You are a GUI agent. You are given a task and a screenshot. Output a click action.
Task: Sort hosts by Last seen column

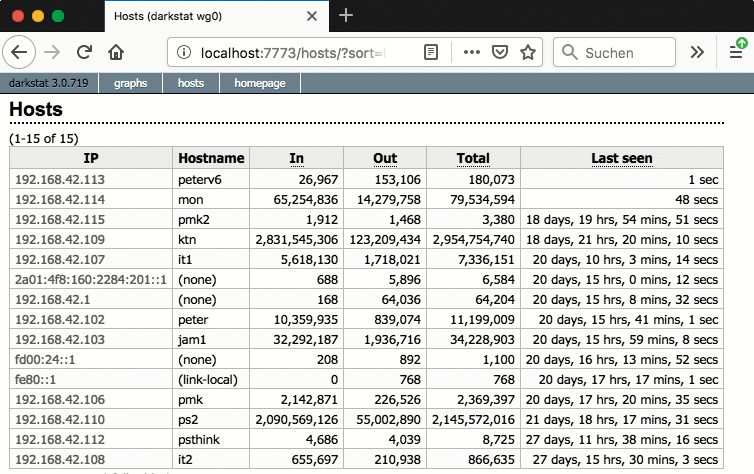pos(621,158)
